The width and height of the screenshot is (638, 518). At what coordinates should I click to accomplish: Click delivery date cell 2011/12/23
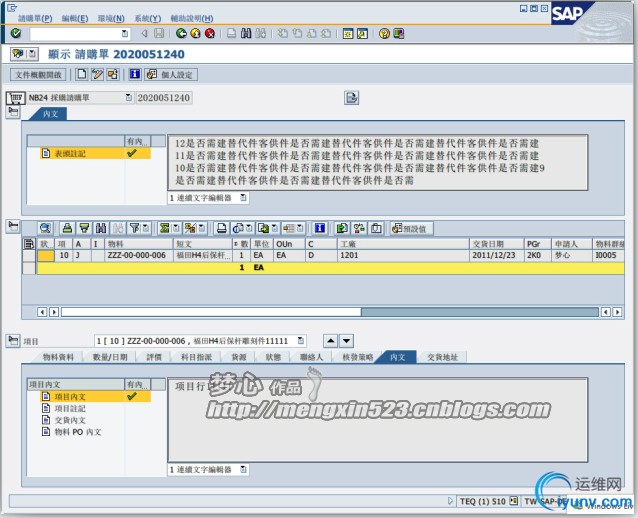tap(496, 255)
